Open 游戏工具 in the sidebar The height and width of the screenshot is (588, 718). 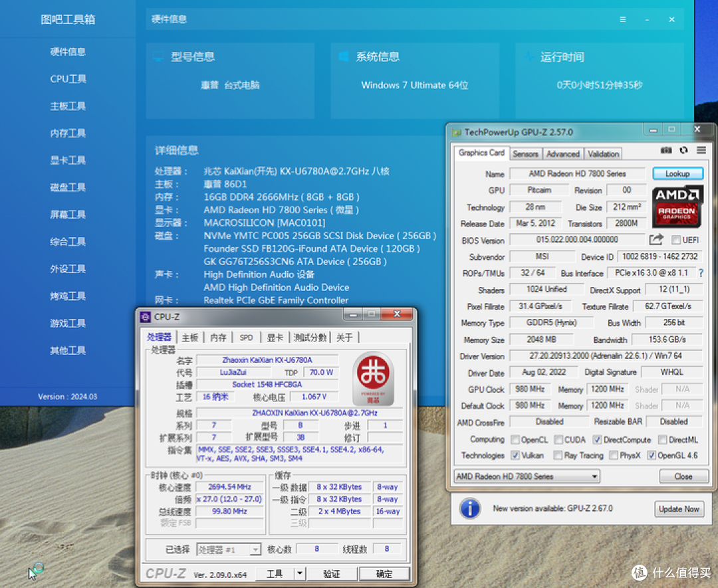tap(68, 323)
